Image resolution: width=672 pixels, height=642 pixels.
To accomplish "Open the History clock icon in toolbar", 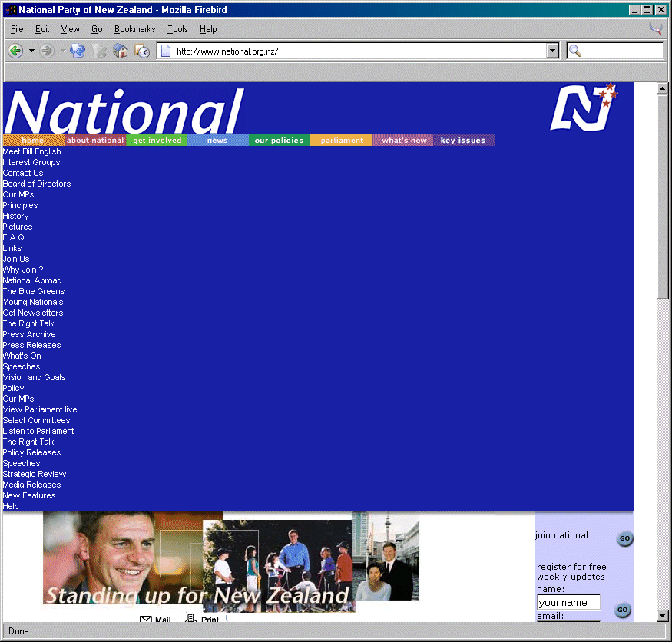I will (x=142, y=51).
